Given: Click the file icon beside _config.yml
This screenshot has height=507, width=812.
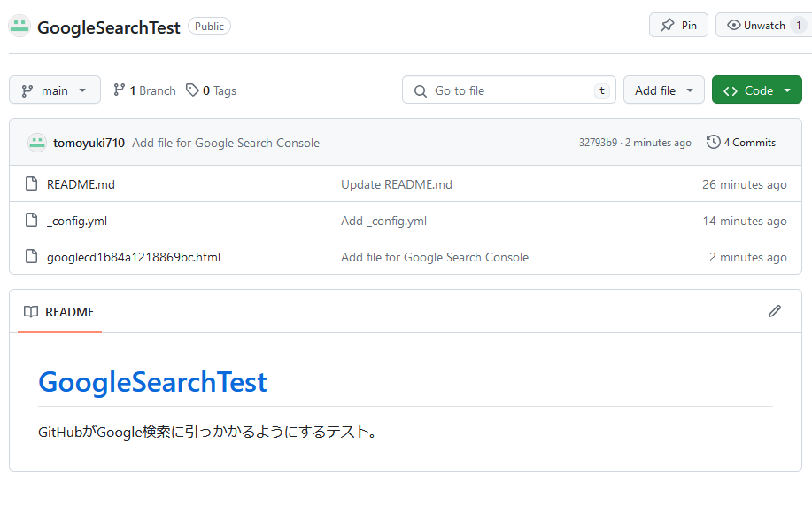Looking at the screenshot, I should coord(32,221).
